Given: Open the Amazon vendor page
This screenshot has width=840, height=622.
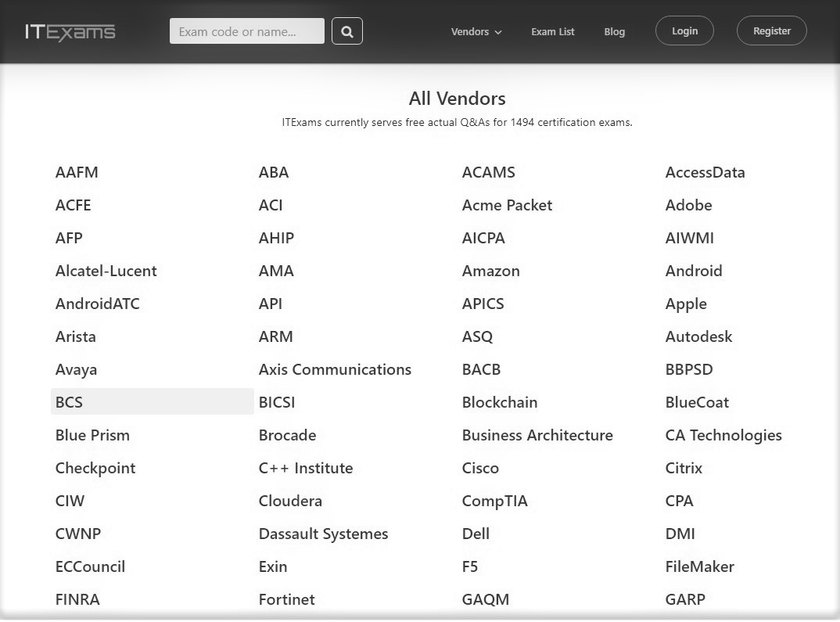Looking at the screenshot, I should (x=490, y=271).
